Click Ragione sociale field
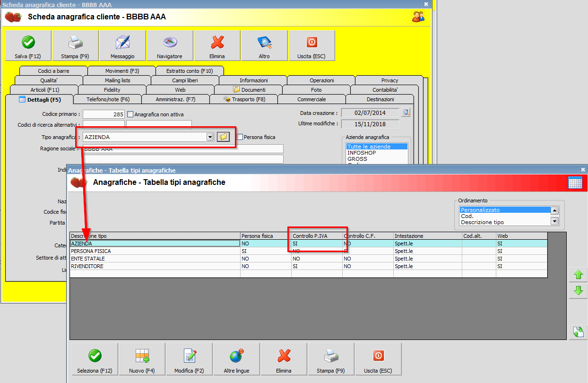This screenshot has width=588, height=383. tap(183, 148)
